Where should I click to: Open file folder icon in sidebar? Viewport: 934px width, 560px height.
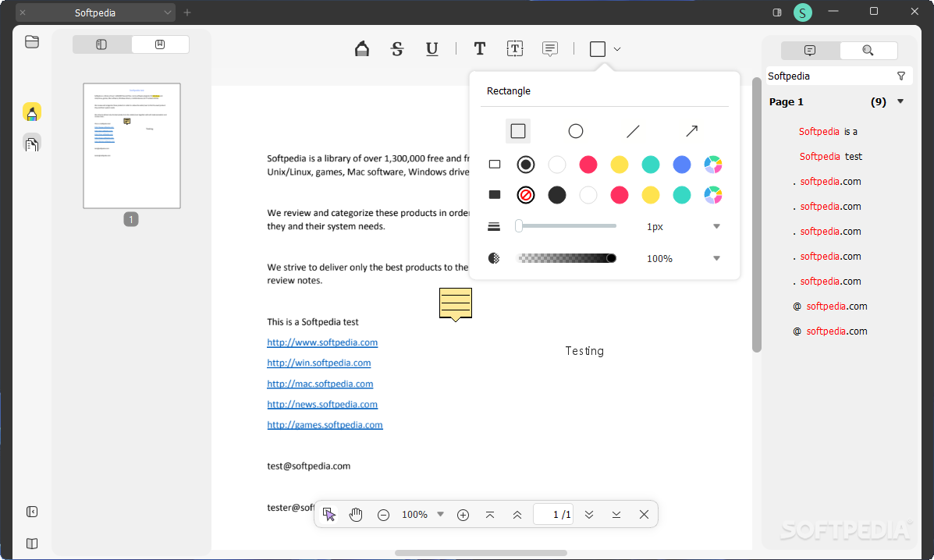click(32, 41)
